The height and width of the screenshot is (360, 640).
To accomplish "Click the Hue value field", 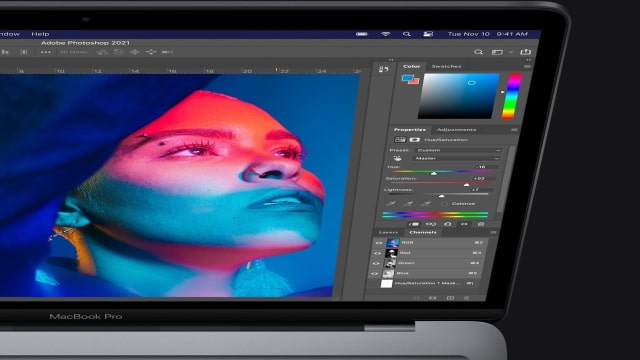I will tap(486, 167).
